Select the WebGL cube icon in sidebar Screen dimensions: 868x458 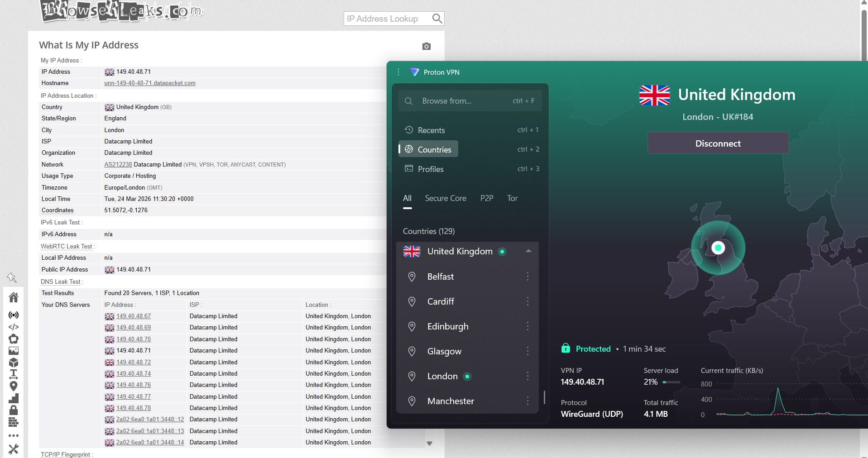pyautogui.click(x=14, y=362)
